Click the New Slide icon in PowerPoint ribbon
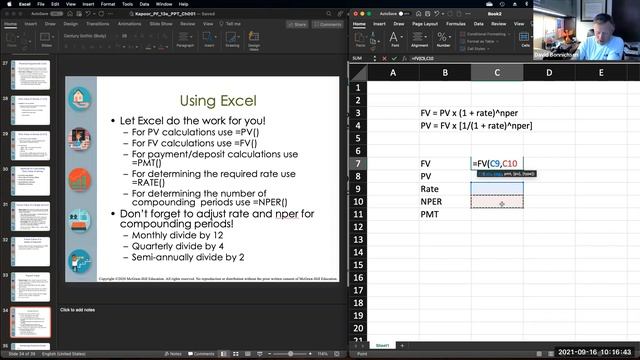640x360 pixels. pos(45,38)
